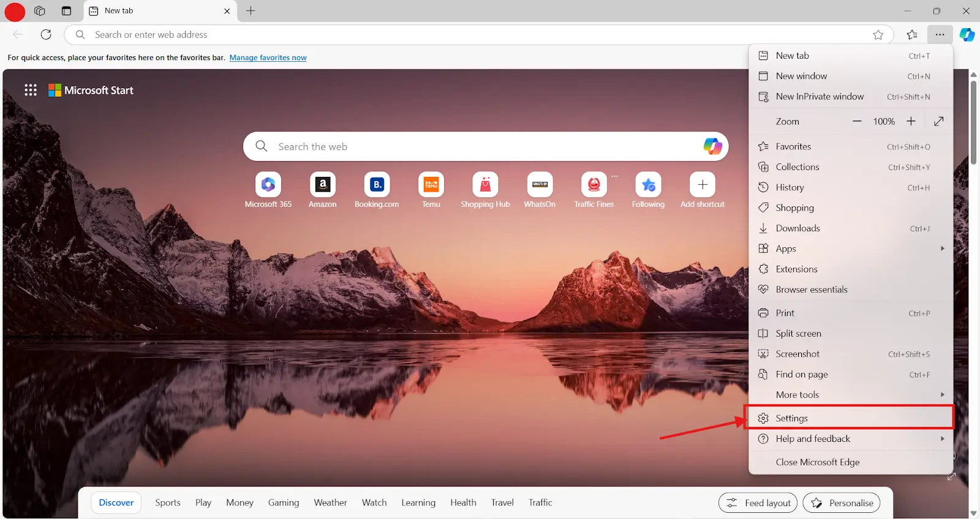Refresh the page with reload button
This screenshot has height=519, width=980.
click(46, 35)
